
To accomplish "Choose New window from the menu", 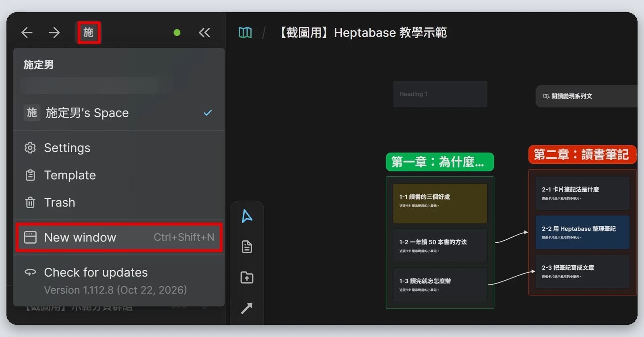I will (119, 237).
